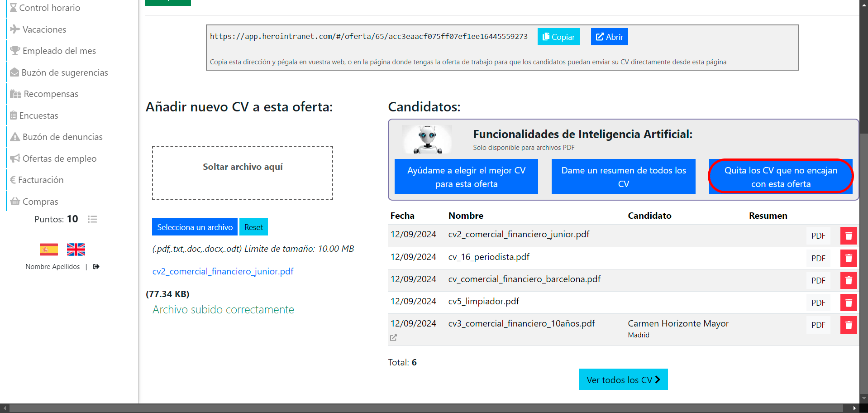Delete cv_16_periodista.pdf using red trash icon

click(849, 258)
